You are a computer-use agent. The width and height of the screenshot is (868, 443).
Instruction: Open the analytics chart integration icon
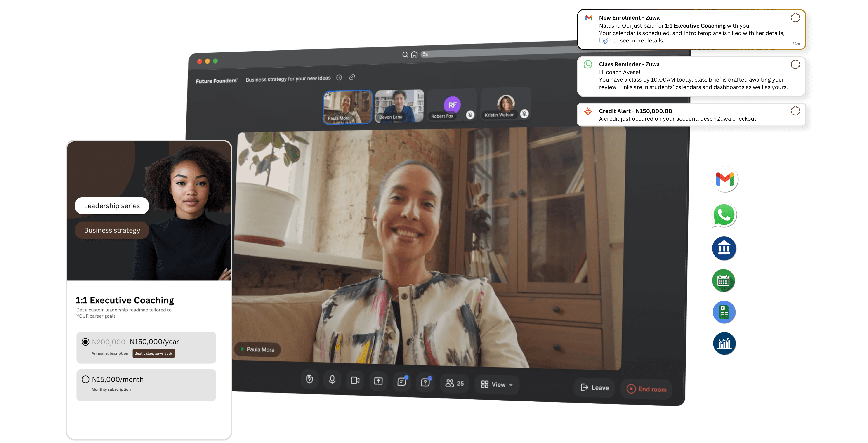[x=724, y=344]
